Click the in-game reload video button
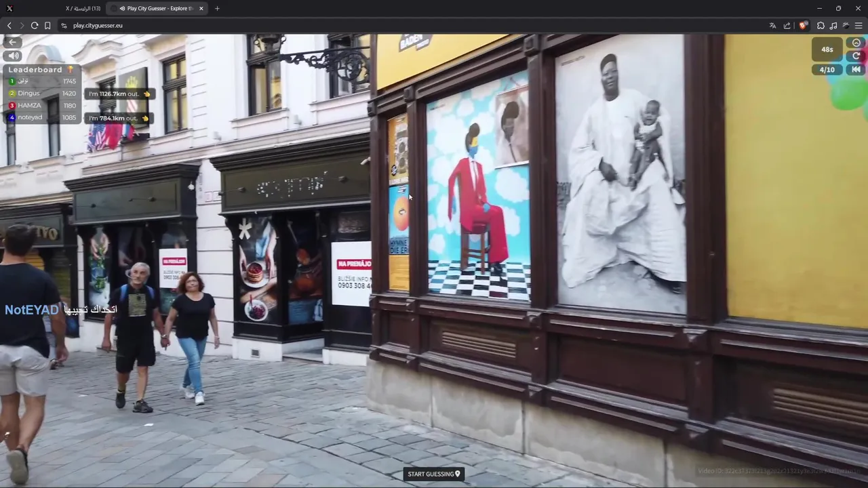Viewport: 868px width, 488px height. tap(856, 56)
